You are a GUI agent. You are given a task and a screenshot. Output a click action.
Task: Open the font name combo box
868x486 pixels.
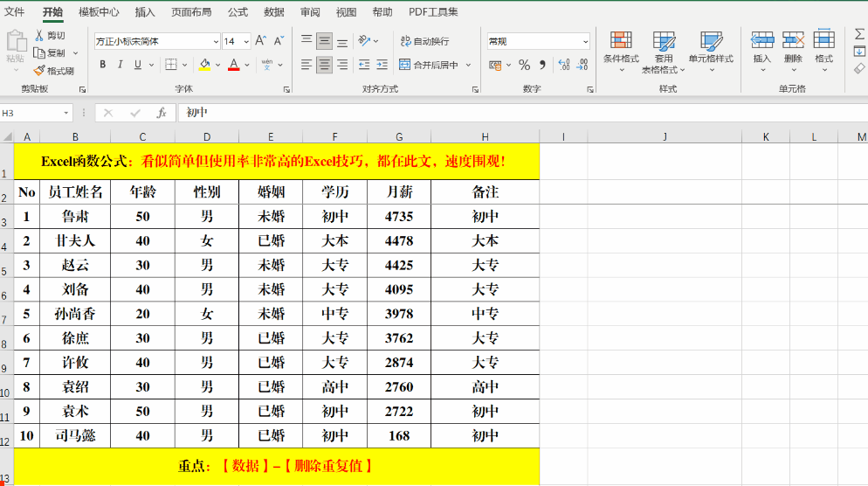tap(157, 42)
